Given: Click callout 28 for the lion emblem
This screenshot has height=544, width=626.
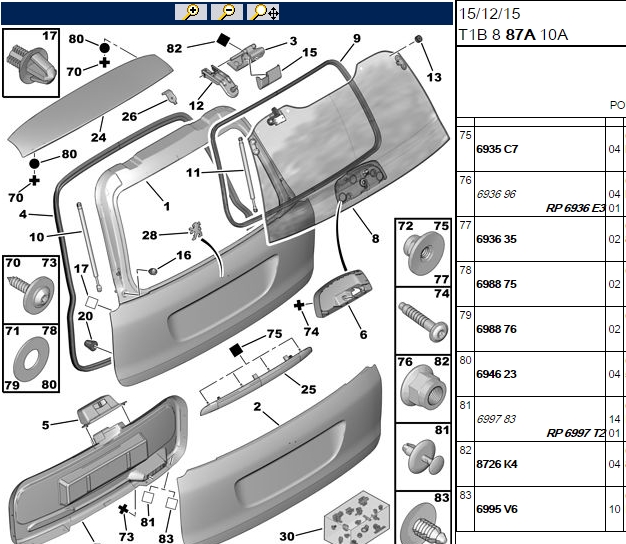Looking at the screenshot, I should click(150, 235).
